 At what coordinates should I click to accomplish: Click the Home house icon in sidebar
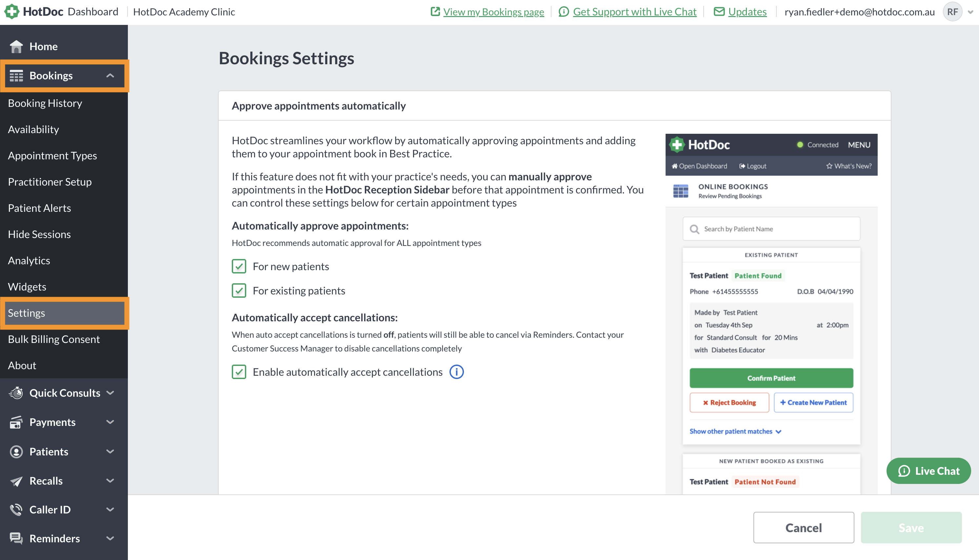click(16, 47)
